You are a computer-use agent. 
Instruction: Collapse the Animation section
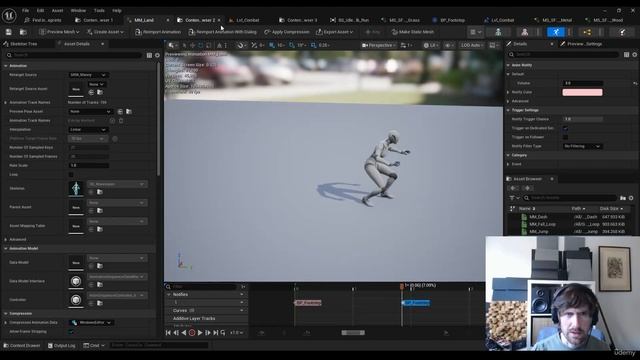6,66
